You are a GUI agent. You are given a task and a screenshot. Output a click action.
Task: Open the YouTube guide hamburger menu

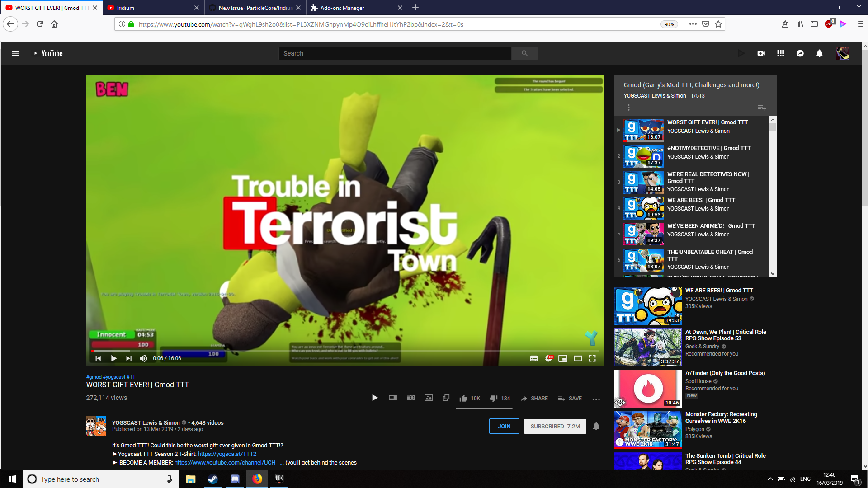click(x=15, y=53)
